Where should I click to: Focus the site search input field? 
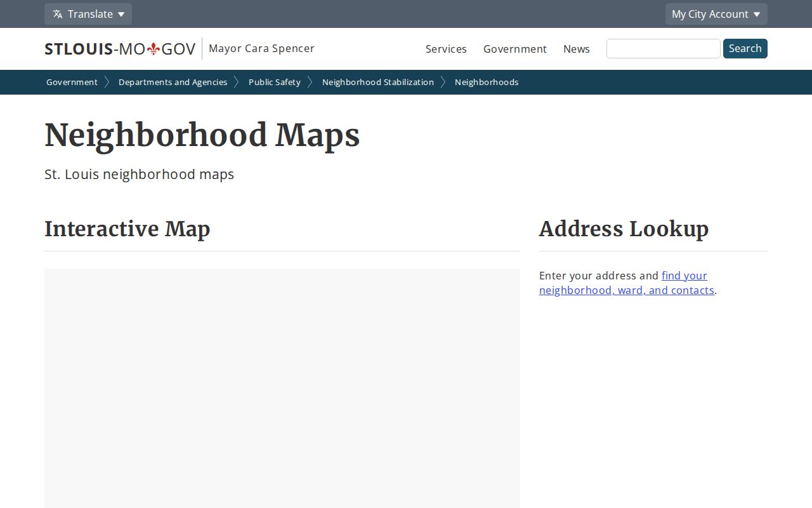664,48
